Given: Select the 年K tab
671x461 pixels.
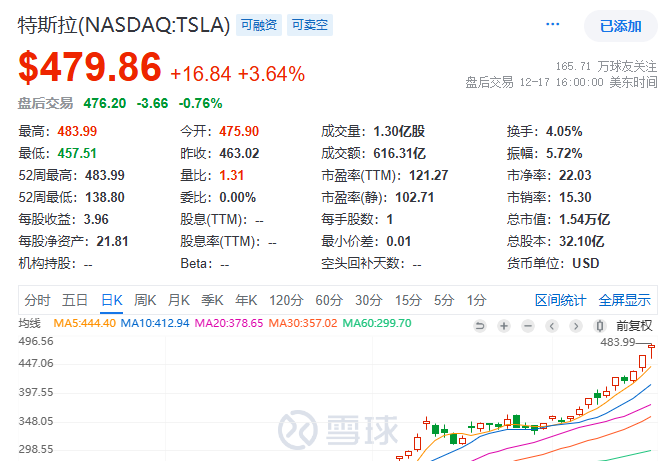Looking at the screenshot, I should (x=246, y=300).
